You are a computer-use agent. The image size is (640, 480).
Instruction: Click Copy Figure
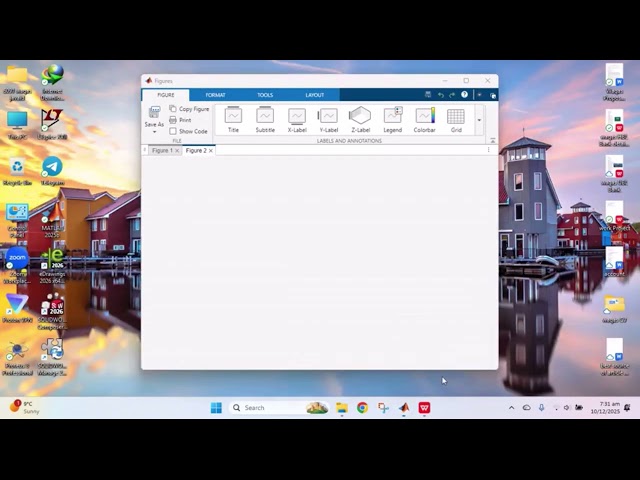point(189,109)
